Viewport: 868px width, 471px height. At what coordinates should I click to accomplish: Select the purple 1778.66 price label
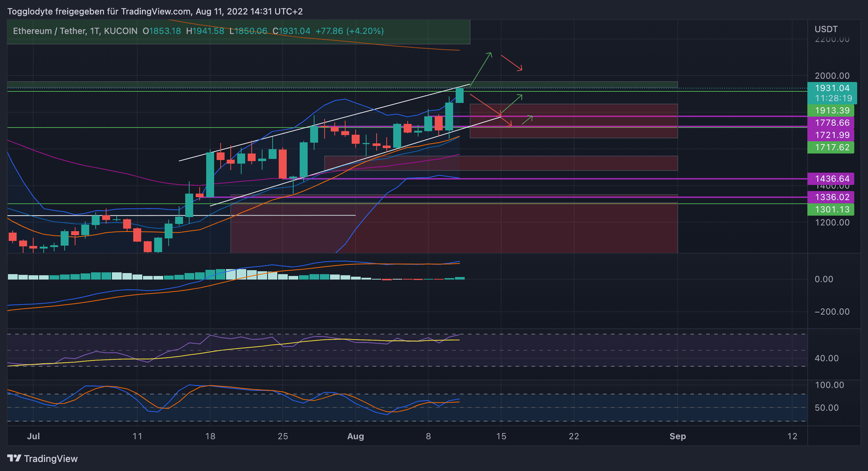(x=832, y=123)
